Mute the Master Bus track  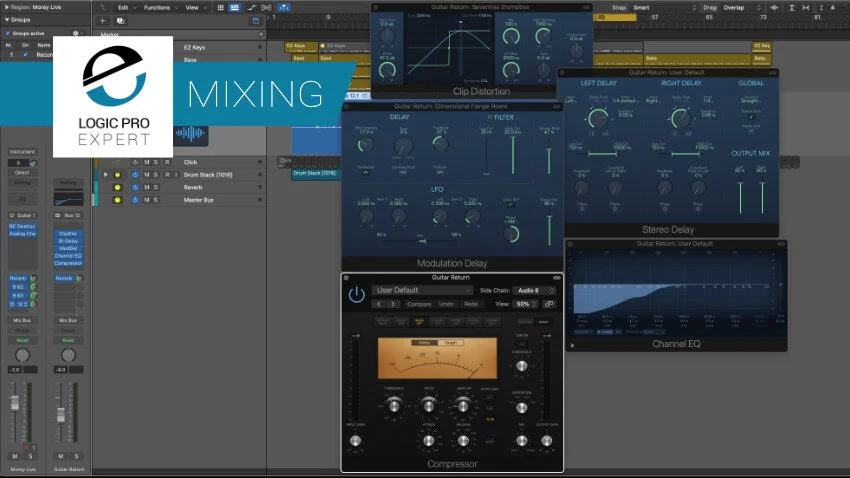146,199
